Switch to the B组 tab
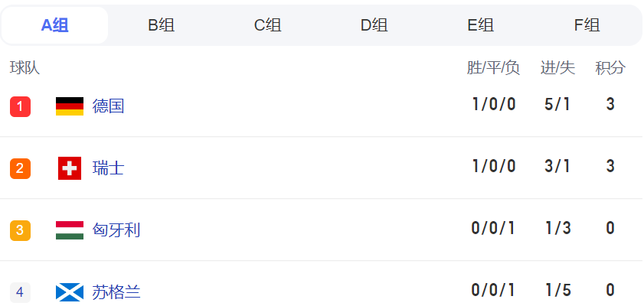This screenshot has width=644, height=306. pyautogui.click(x=161, y=25)
